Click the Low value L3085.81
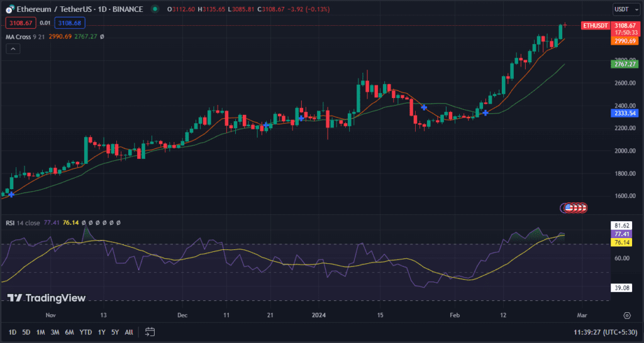 [241, 9]
